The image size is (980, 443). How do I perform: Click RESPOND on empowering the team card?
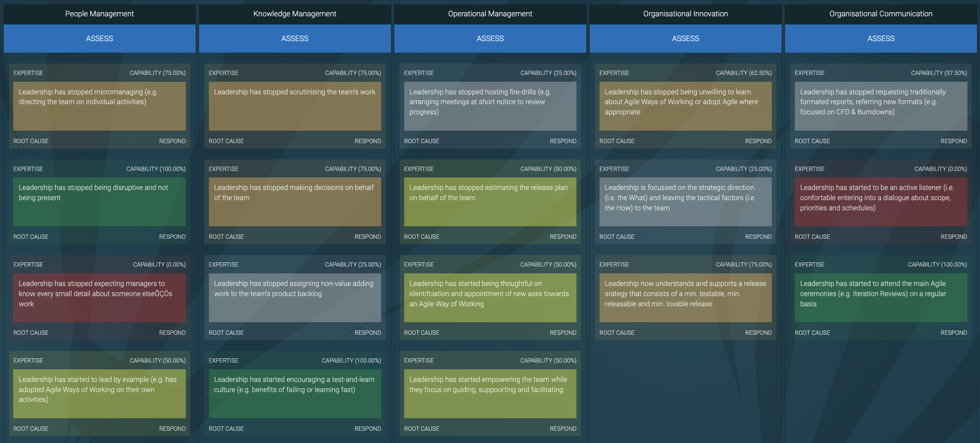click(x=563, y=428)
